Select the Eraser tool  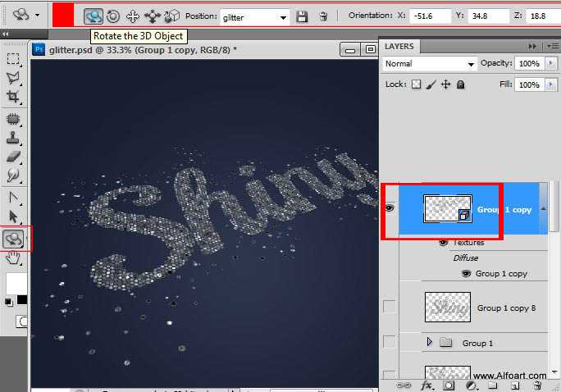pos(13,157)
